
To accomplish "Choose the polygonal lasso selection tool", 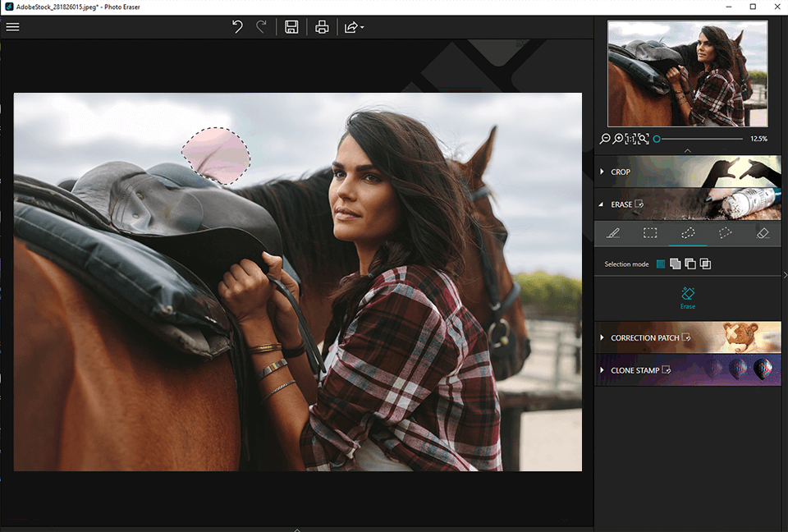I will (x=725, y=233).
